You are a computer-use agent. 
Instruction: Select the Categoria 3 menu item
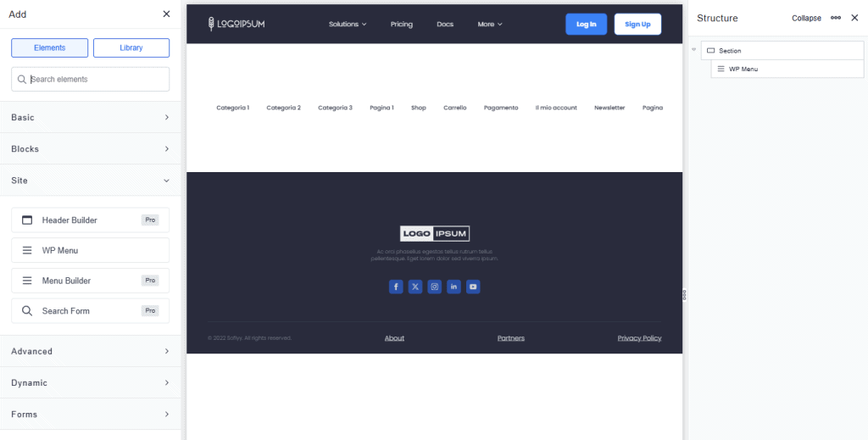pos(335,108)
